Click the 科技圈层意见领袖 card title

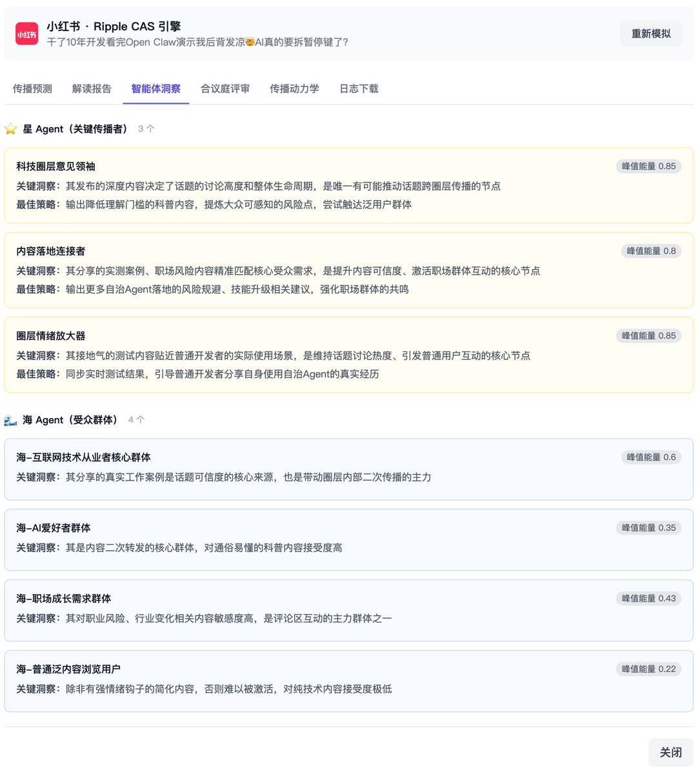pyautogui.click(x=56, y=166)
